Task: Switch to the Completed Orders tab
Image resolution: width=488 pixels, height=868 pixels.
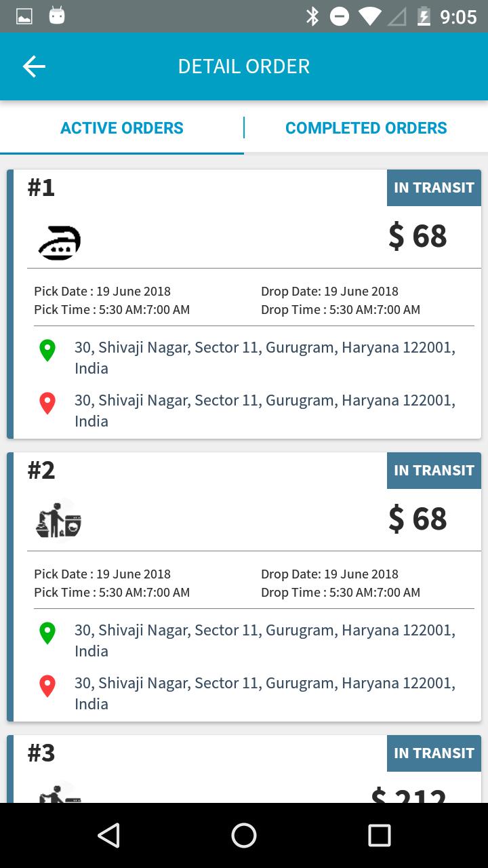Action: pos(366,128)
